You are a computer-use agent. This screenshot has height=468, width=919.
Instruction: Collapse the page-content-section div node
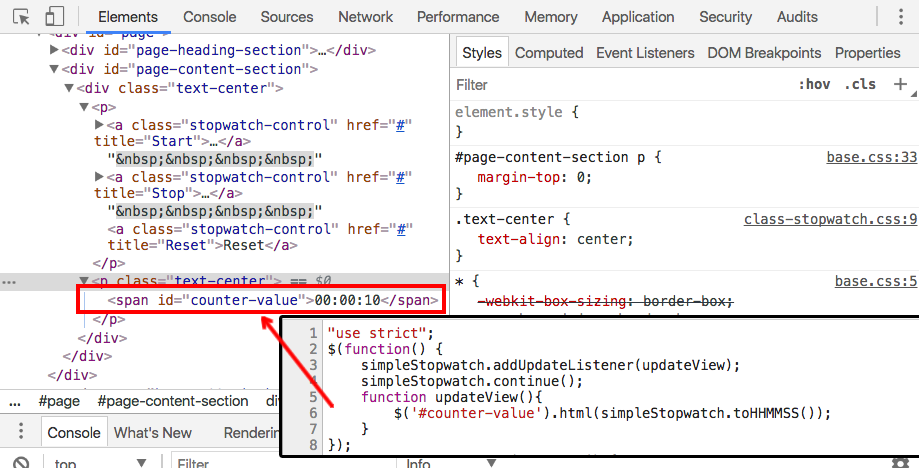pyautogui.click(x=55, y=69)
